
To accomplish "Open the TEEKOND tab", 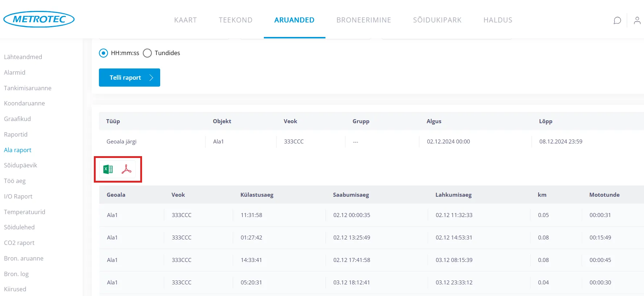I will coord(236,20).
